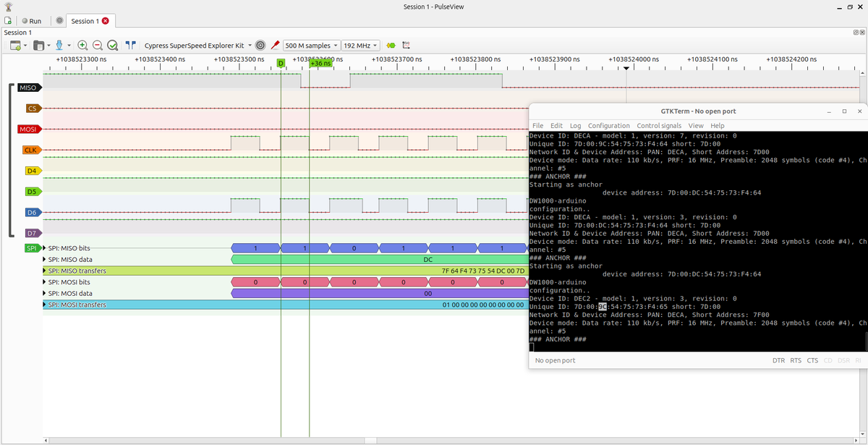Click the green D cursor flag
The image size is (868, 445).
pyautogui.click(x=281, y=64)
